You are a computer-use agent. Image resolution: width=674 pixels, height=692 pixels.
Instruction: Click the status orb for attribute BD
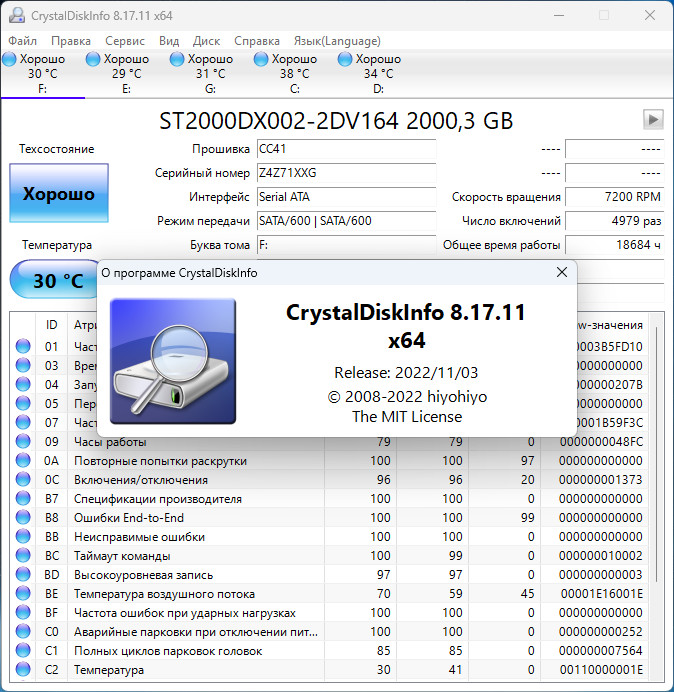pyautogui.click(x=23, y=574)
